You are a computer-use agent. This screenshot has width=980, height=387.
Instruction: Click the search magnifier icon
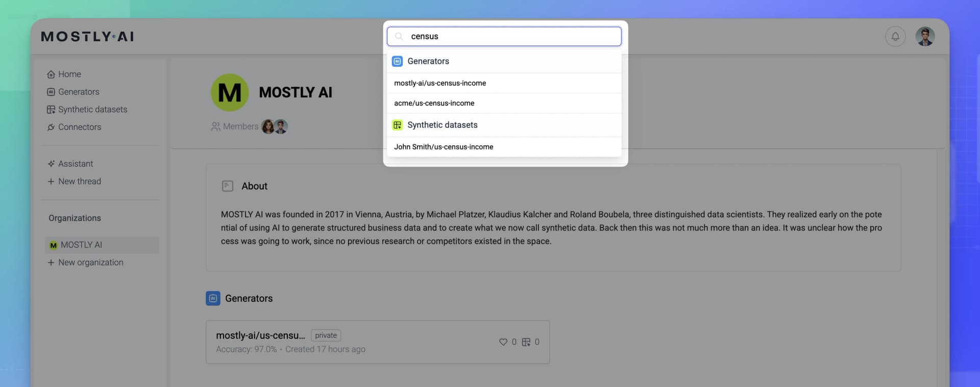[x=399, y=36]
